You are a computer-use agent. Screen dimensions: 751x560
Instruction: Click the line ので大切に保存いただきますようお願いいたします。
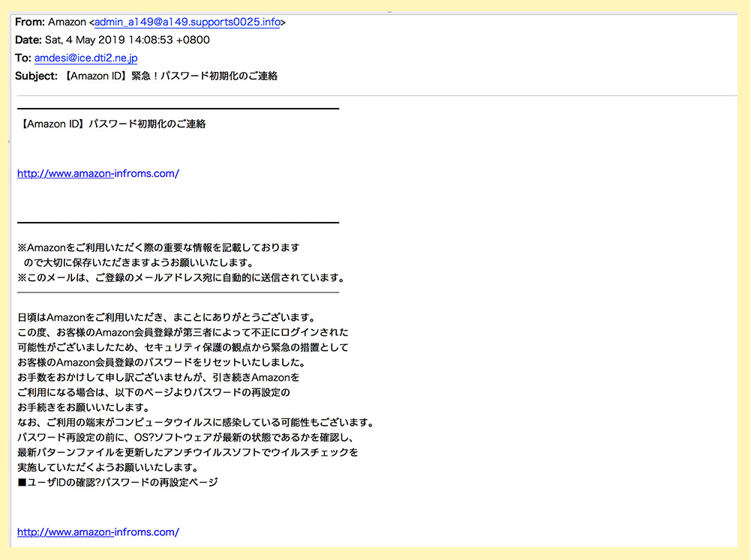[x=139, y=262]
